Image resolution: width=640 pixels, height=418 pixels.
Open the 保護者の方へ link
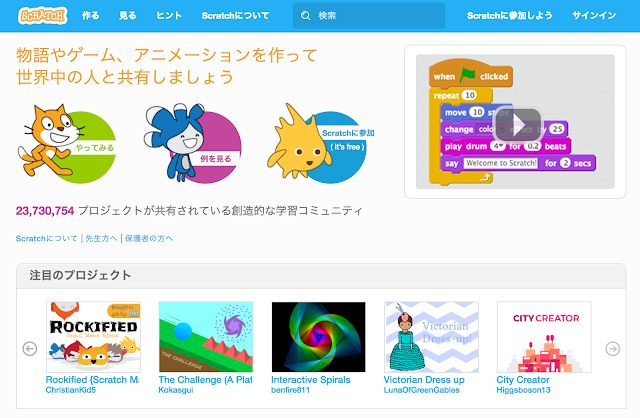coord(149,238)
